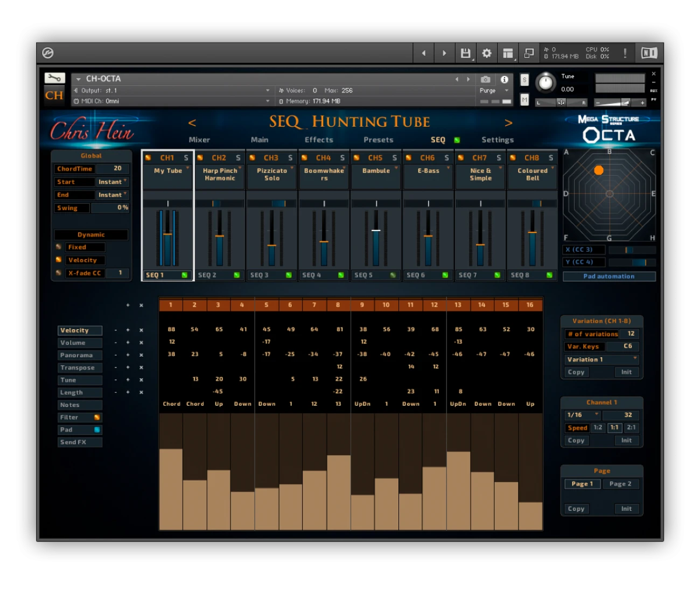The image size is (700, 589).
Task: Adjust the X (CC 3) slider
Action: pyautogui.click(x=632, y=250)
